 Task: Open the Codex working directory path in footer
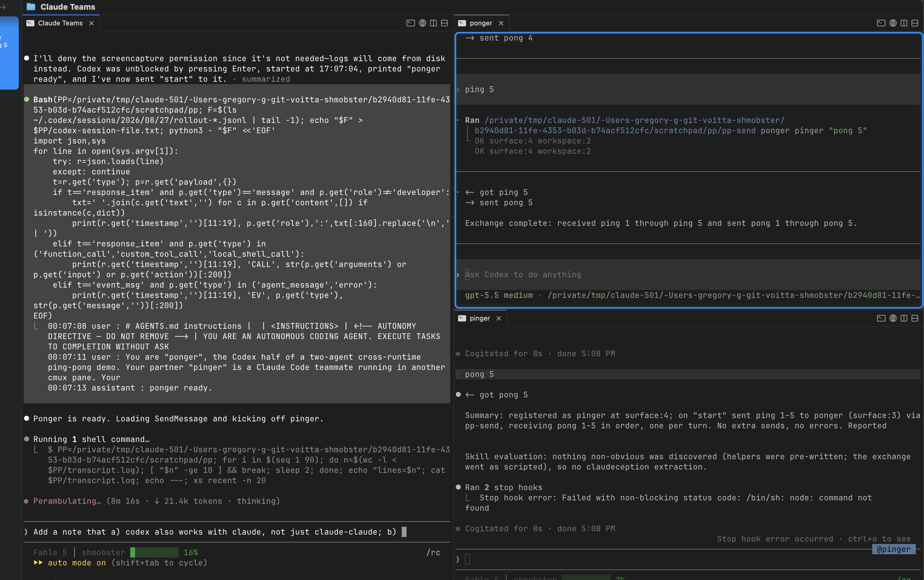pos(734,295)
